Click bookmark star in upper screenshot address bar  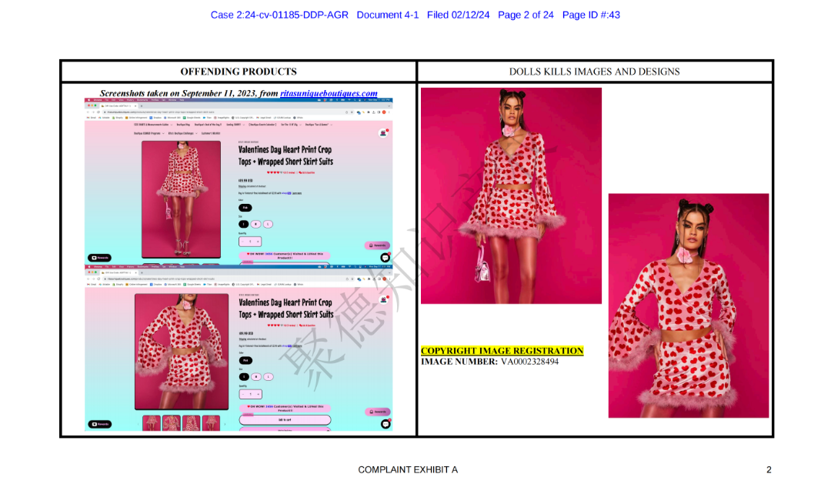point(352,112)
